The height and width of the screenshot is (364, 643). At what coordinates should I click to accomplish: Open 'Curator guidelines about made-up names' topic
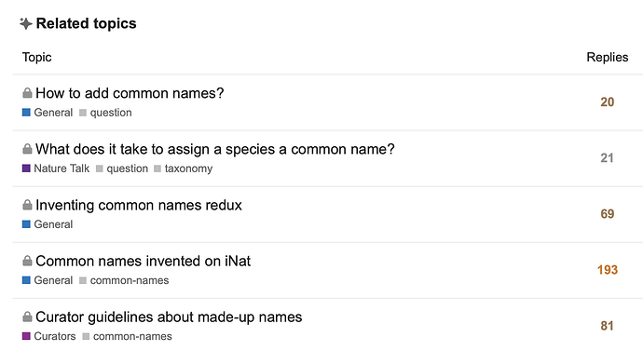pyautogui.click(x=169, y=317)
